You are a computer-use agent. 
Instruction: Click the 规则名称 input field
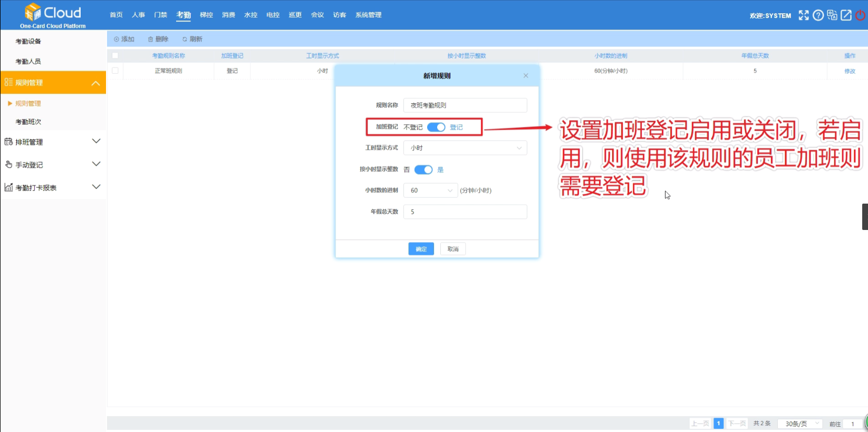pyautogui.click(x=465, y=105)
